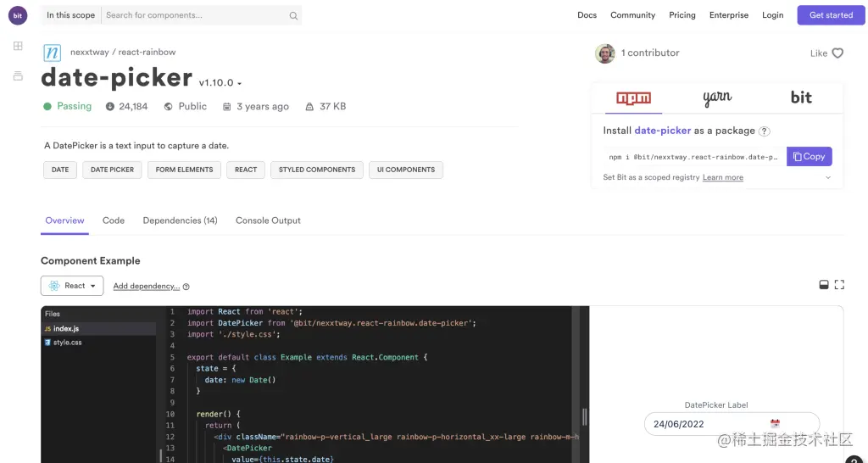Open react-rainbow breadcrumb link
The width and height of the screenshot is (868, 463).
click(x=147, y=53)
